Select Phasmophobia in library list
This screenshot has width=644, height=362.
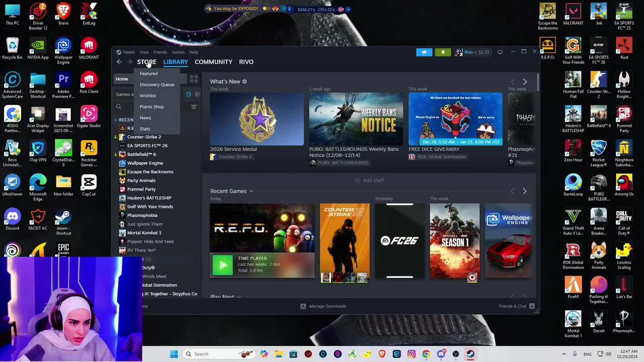point(142,215)
